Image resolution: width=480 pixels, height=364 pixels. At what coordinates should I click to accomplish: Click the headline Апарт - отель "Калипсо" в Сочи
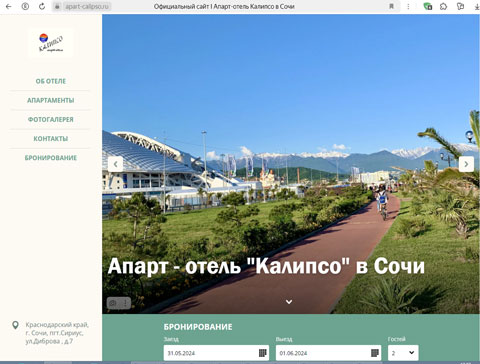click(266, 266)
